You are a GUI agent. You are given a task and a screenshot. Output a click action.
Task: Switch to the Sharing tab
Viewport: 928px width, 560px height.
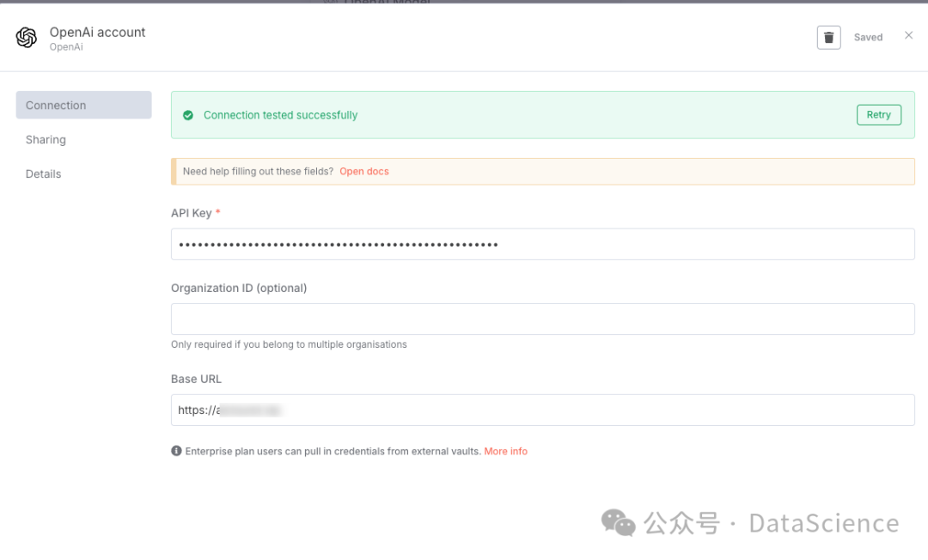click(46, 139)
